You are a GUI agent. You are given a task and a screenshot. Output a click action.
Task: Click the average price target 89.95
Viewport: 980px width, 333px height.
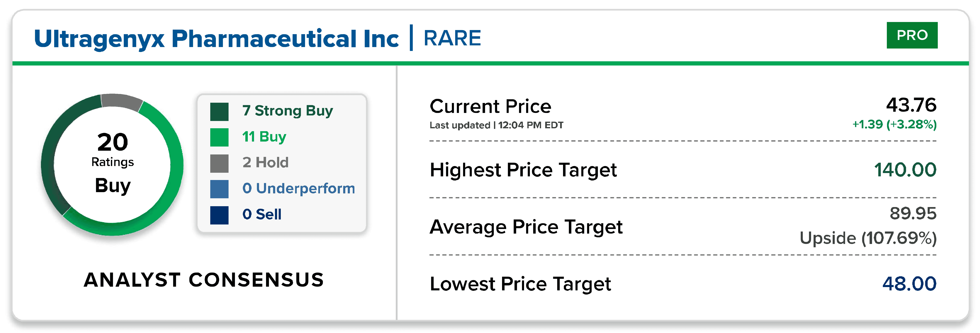point(913,213)
